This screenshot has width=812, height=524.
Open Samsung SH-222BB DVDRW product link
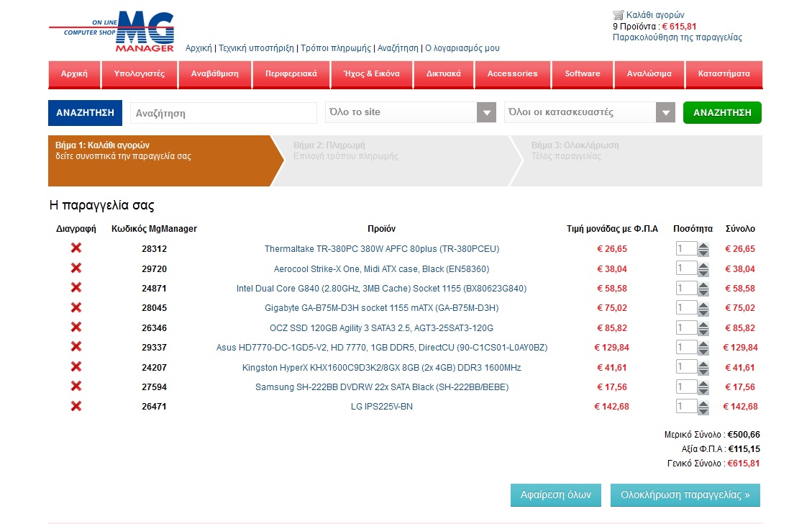[382, 387]
